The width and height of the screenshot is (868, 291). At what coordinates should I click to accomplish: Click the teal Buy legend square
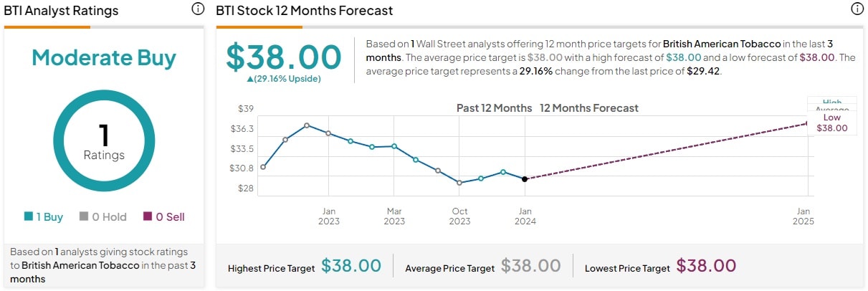(28, 216)
